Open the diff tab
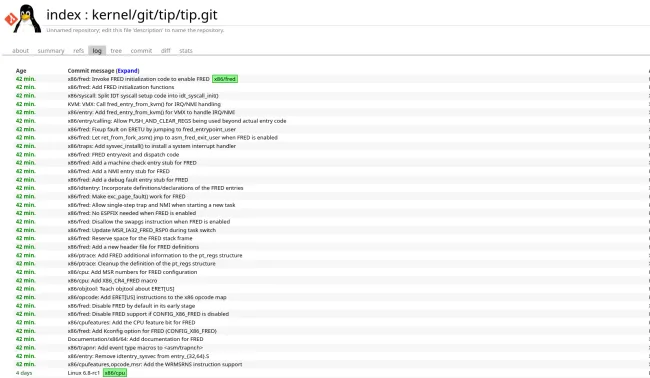Screen dimensions: 650x378 coord(165,51)
